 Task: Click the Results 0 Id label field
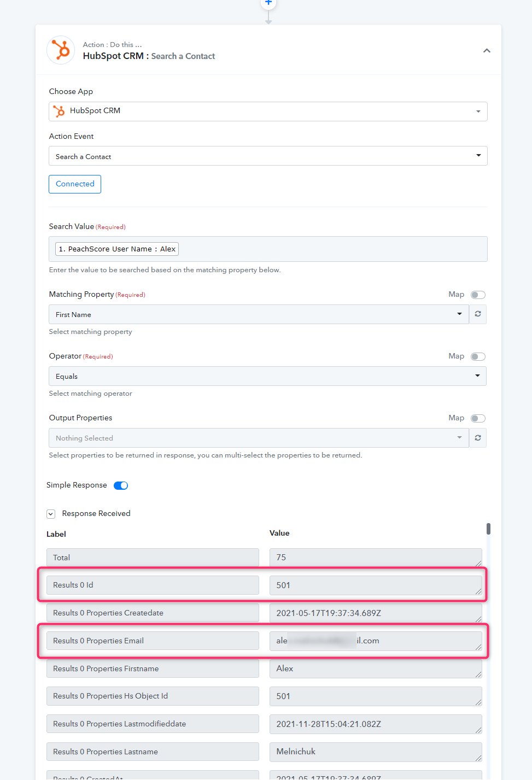pyautogui.click(x=153, y=585)
